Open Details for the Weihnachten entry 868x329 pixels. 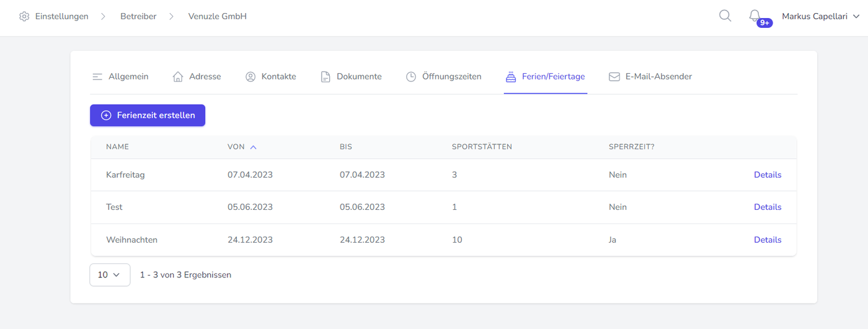point(767,240)
